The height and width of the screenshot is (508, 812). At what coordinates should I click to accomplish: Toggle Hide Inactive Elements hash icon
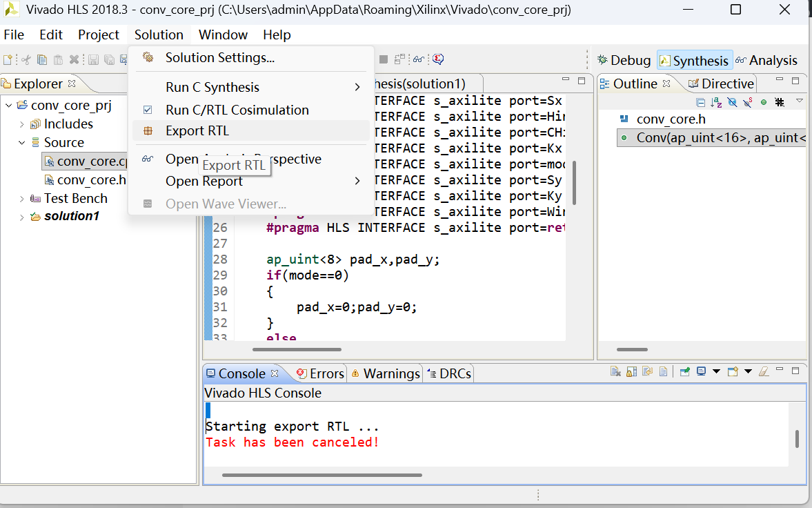click(x=780, y=102)
